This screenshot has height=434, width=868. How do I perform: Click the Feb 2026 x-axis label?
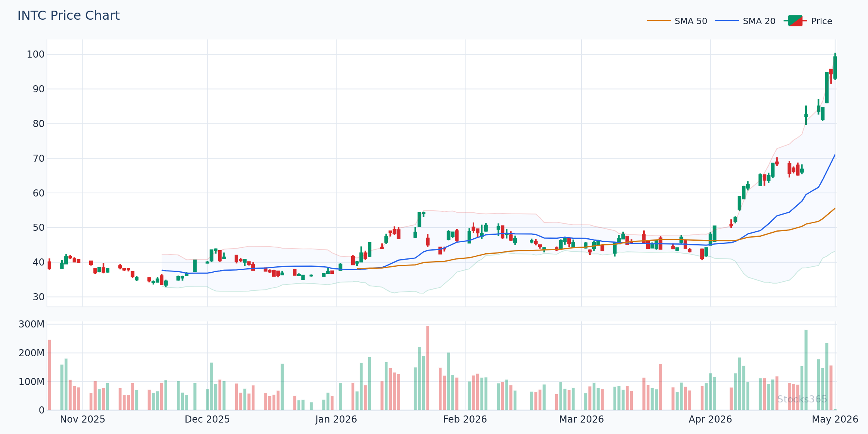(465, 419)
